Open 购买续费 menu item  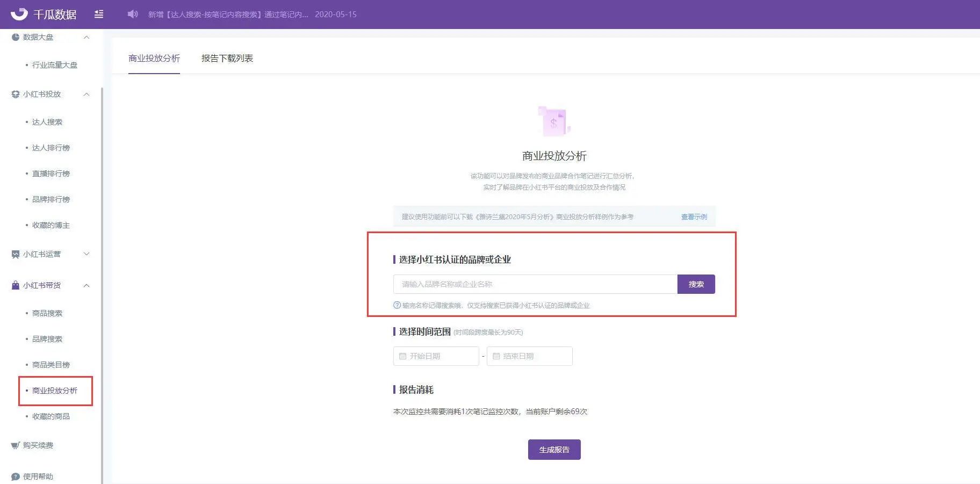(x=38, y=445)
